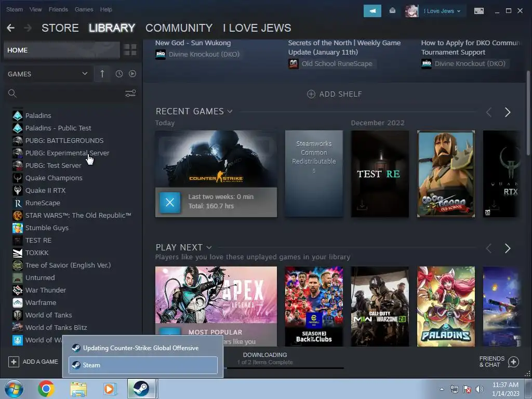Click the World of Tanks icon
532x399 pixels.
point(18,315)
